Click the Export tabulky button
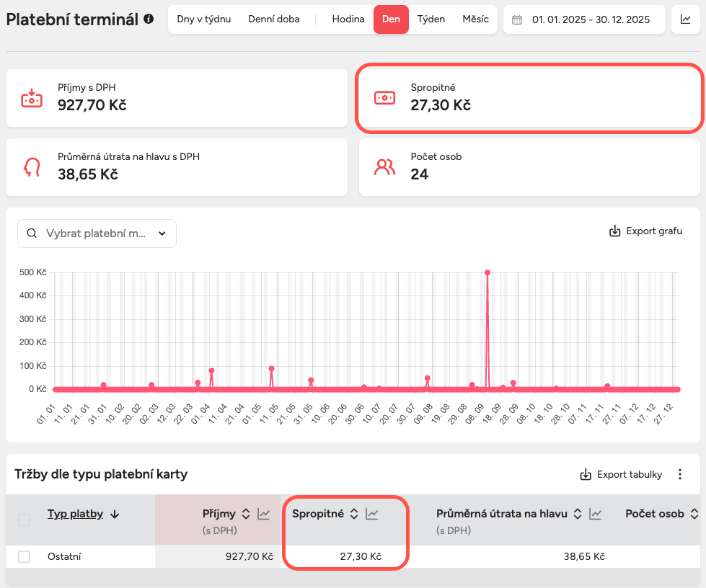This screenshot has width=706, height=588. (x=621, y=474)
